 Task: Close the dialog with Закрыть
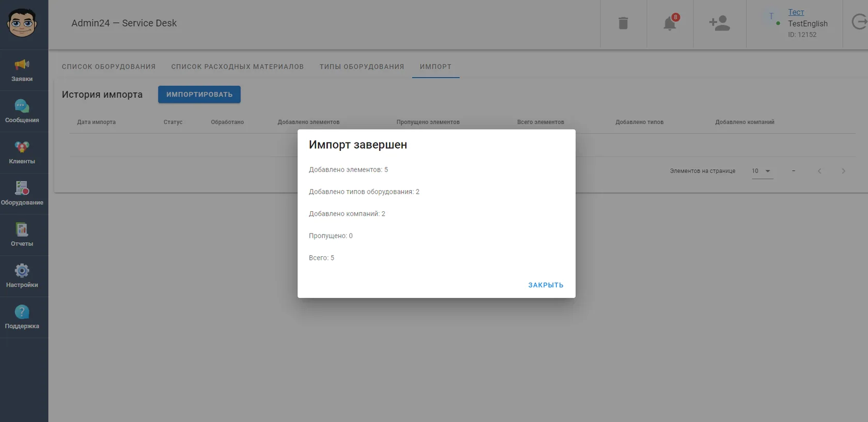pyautogui.click(x=546, y=285)
